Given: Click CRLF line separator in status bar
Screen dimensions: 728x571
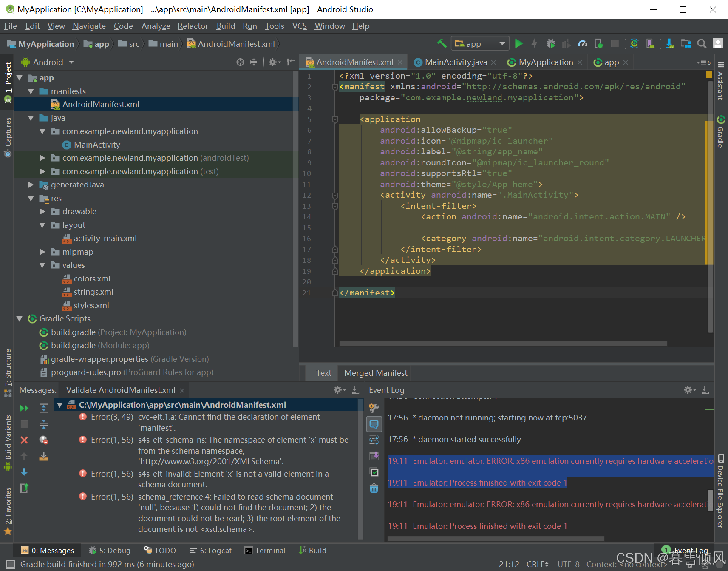Looking at the screenshot, I should coord(537,564).
